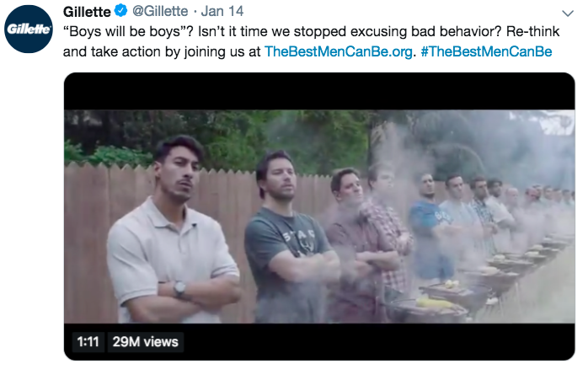Screen dimensions: 588x369
Task: Open the Gillette display name profile link
Action: (x=85, y=13)
